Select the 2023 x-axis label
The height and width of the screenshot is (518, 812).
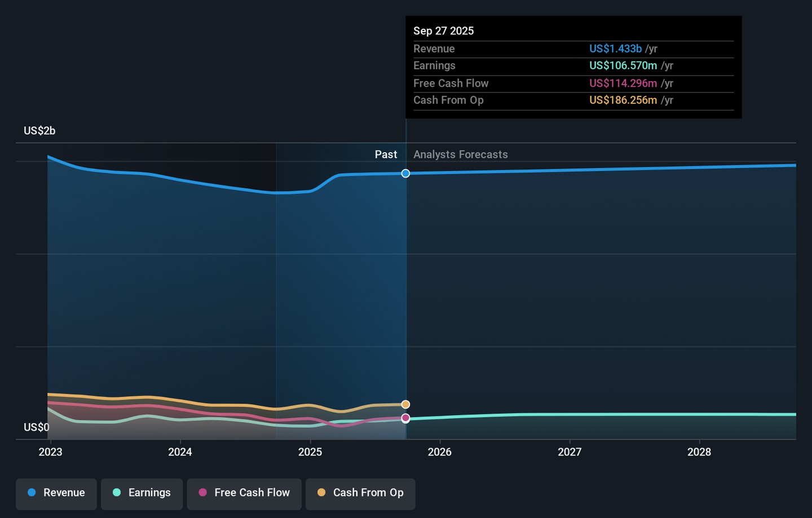click(50, 452)
